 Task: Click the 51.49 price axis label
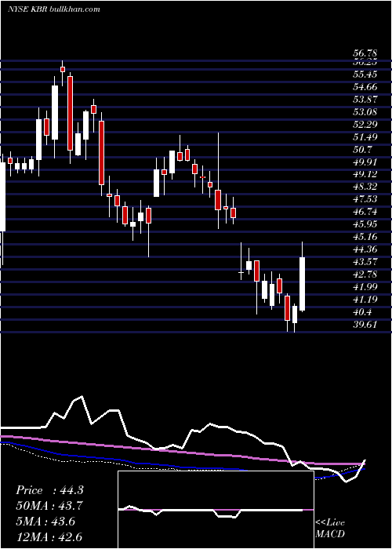365,137
